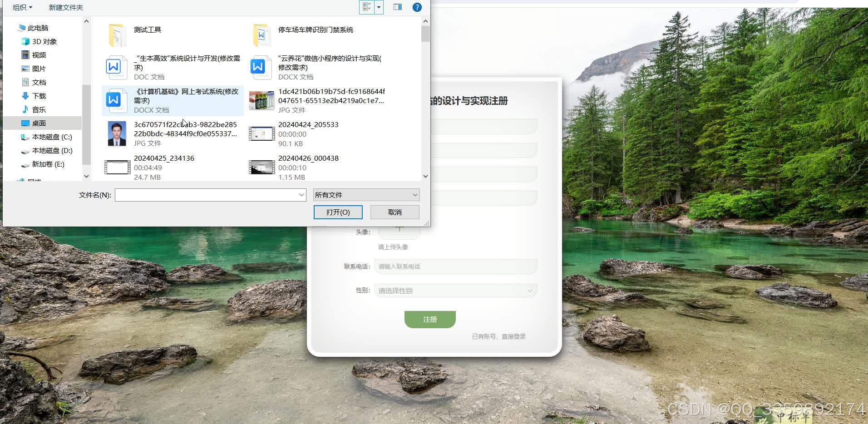Open 3D 对象 folder in sidebar

[x=44, y=41]
